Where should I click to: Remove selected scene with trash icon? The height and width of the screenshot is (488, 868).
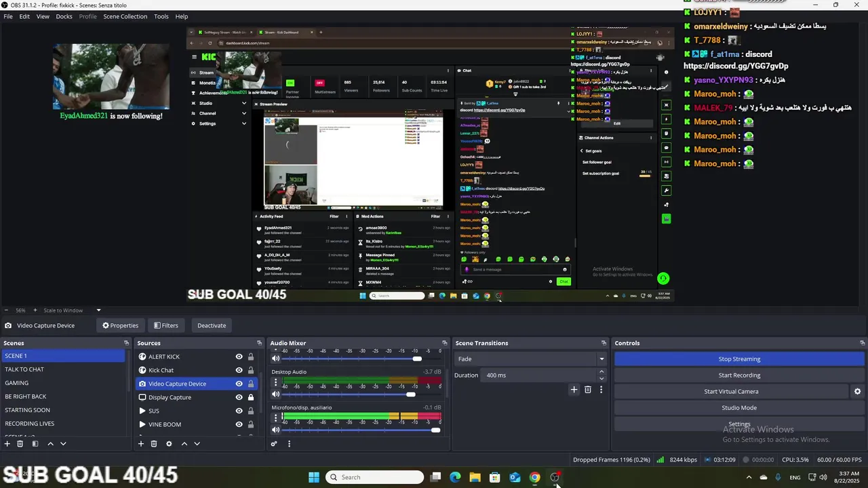click(20, 444)
